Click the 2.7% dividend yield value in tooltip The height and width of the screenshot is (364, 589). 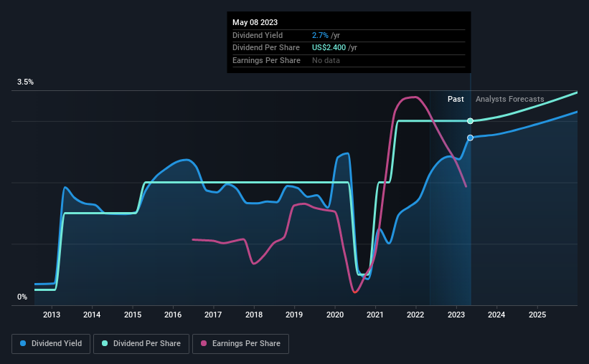click(x=320, y=35)
